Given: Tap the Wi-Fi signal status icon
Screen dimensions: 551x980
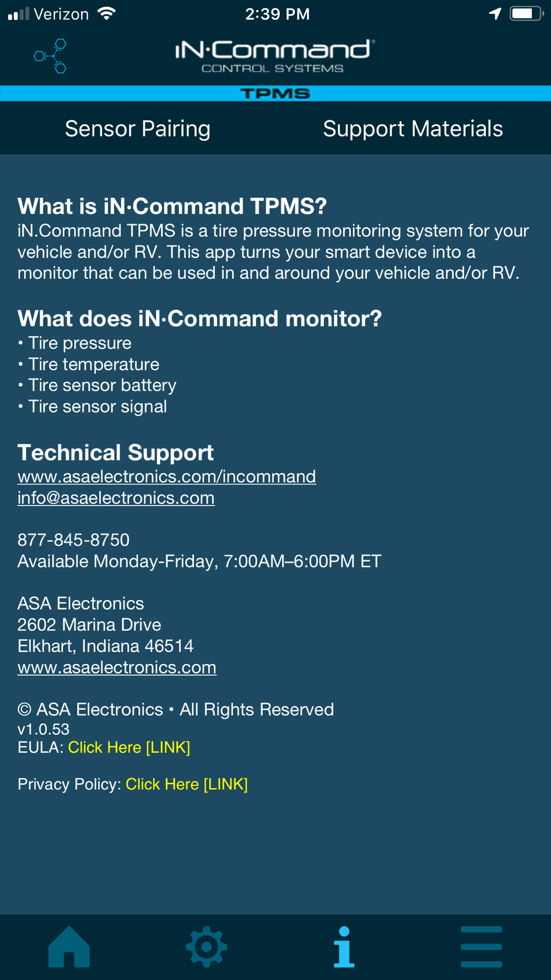Looking at the screenshot, I should (106, 14).
